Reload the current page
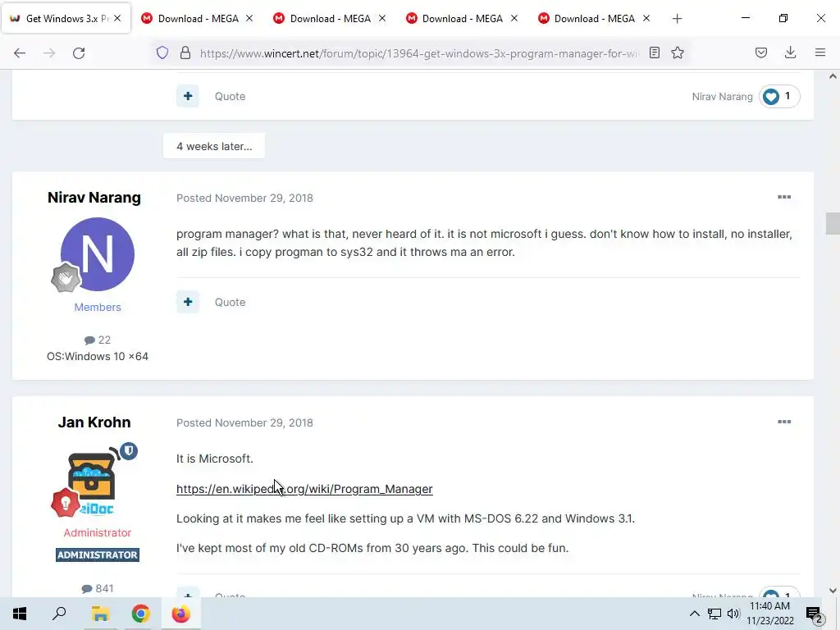Screen dimensions: 840x630 [x=79, y=53]
